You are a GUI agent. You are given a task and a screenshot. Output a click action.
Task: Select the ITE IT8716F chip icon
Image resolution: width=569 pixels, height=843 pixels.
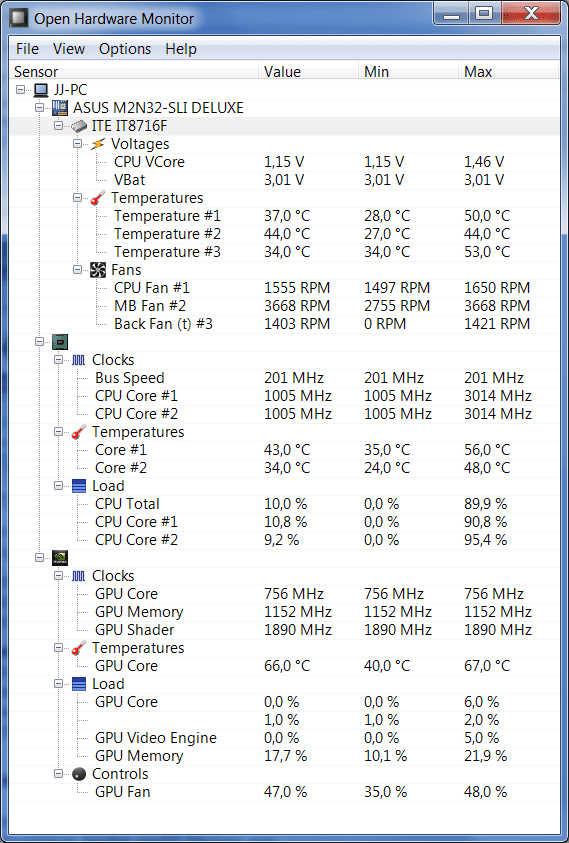(x=79, y=126)
